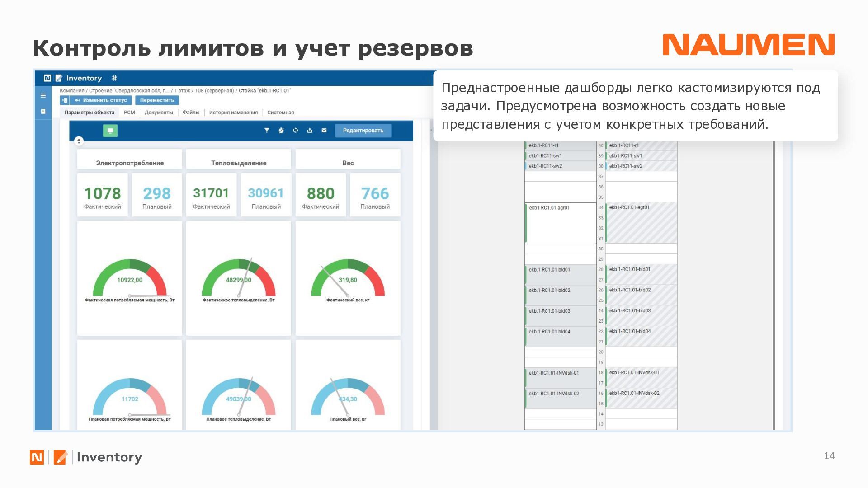Click the Переместить button
Screen dimensions: 868x488
(x=157, y=100)
